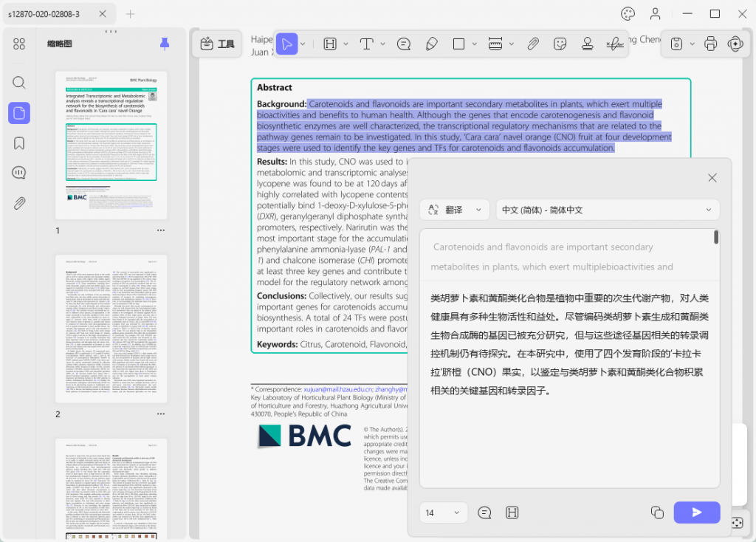Select the rectangle shape tool
The width and height of the screenshot is (756, 542).
click(458, 44)
